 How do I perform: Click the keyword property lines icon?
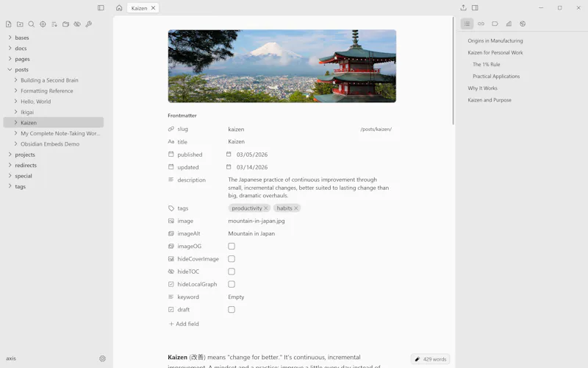coord(171,297)
